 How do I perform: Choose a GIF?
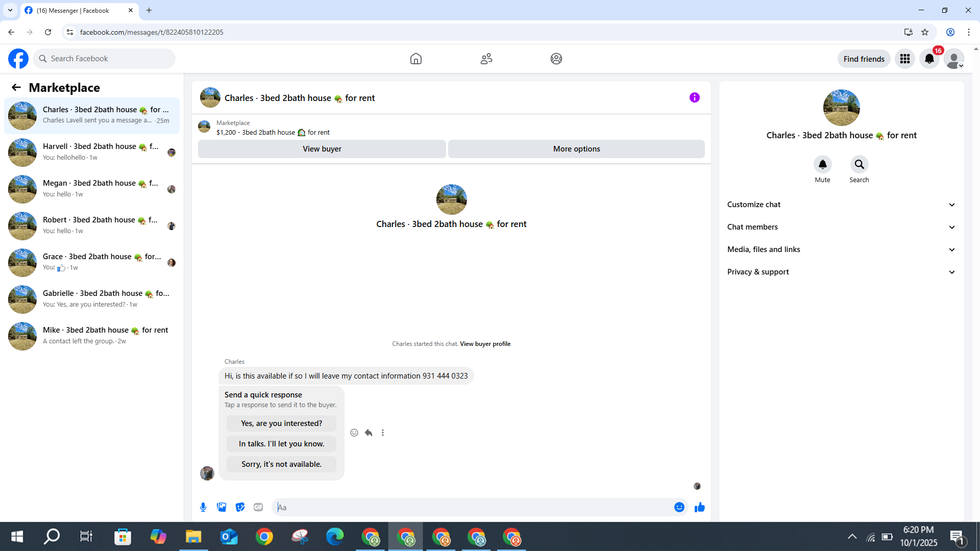tap(258, 507)
